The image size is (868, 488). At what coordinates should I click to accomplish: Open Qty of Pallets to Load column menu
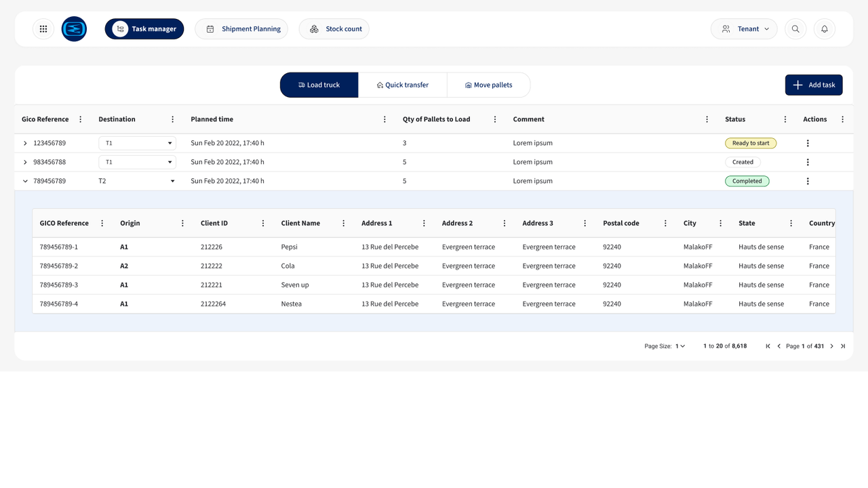(495, 119)
